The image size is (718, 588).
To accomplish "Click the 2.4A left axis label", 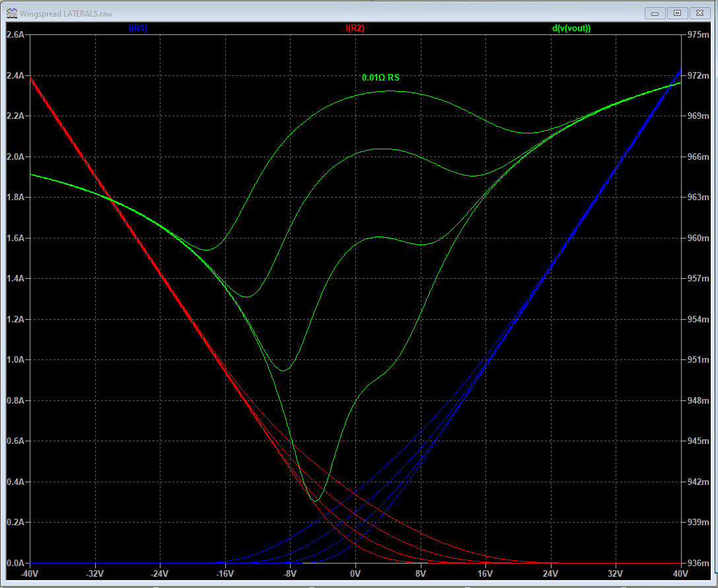I will click(x=16, y=75).
